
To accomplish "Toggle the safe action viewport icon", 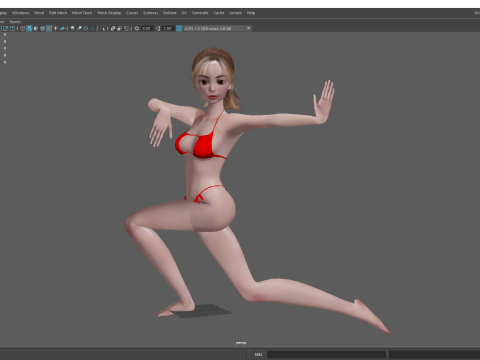I will [6, 28].
